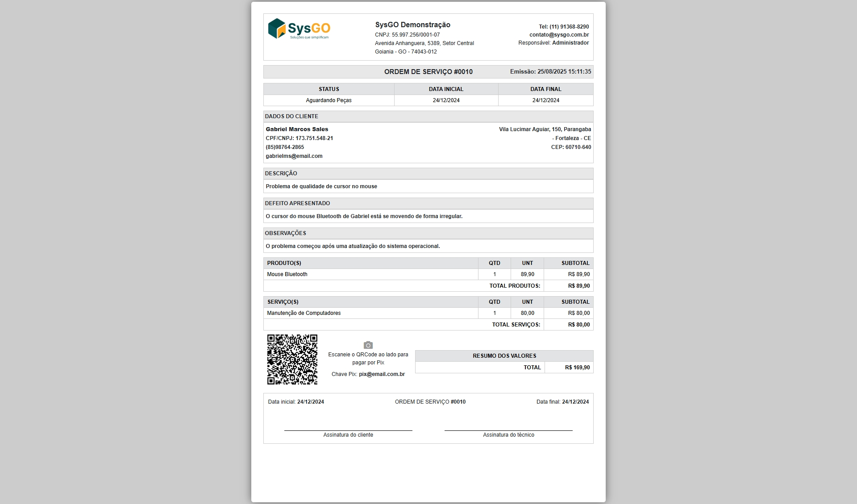Click the Pix QR code image
Image resolution: width=857 pixels, height=504 pixels.
[292, 359]
